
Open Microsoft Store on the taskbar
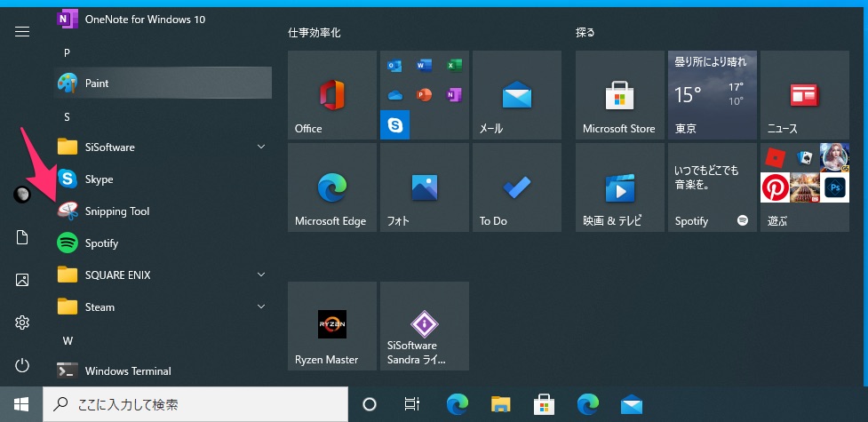[544, 405]
